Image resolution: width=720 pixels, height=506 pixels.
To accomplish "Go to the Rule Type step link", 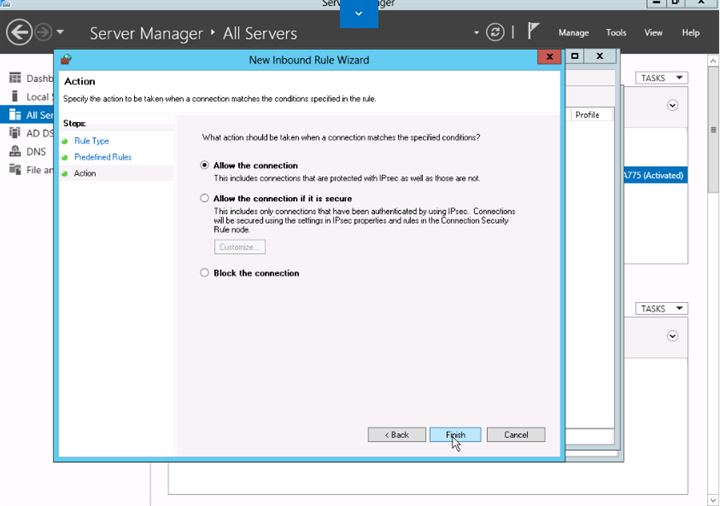I will tap(92, 141).
